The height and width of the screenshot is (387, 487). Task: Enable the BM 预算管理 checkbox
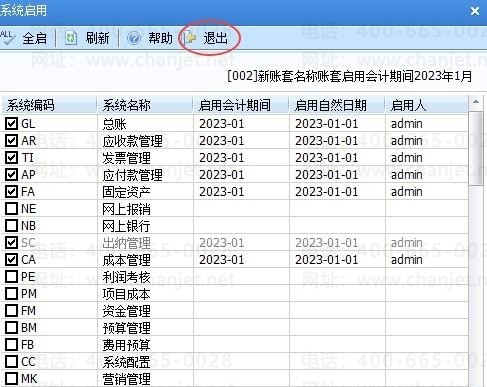(x=11, y=328)
